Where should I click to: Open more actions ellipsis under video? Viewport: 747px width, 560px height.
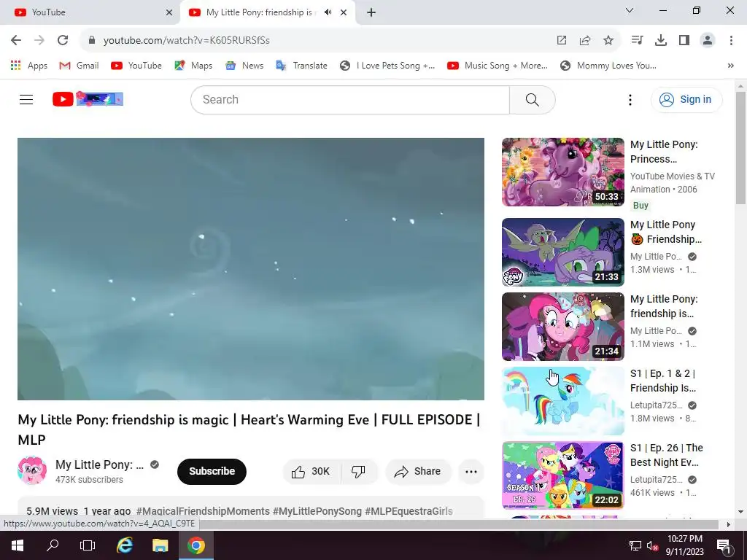(x=471, y=472)
